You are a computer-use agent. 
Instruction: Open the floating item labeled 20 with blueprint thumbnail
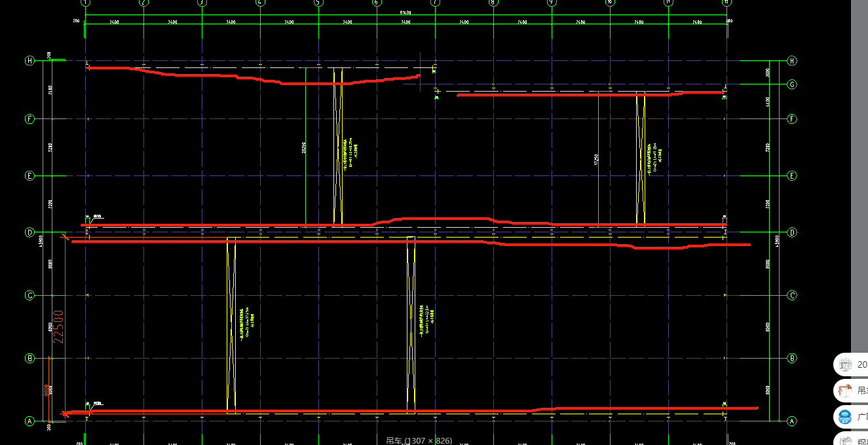point(851,365)
